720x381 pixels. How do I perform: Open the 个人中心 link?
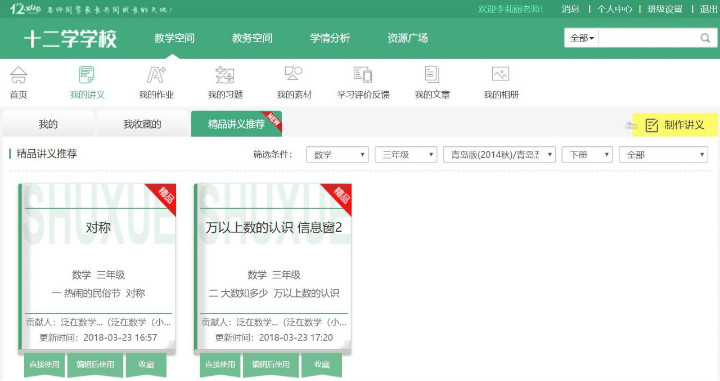pyautogui.click(x=614, y=9)
